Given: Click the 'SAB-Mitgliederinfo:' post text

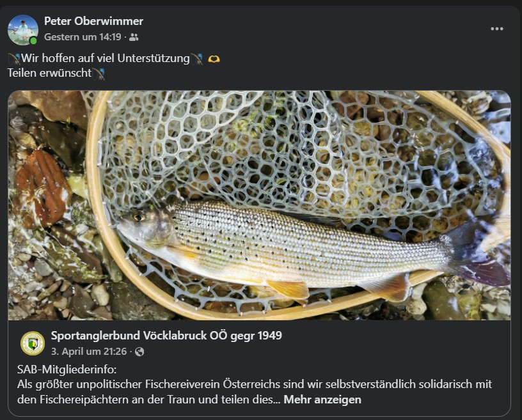Looking at the screenshot, I should [x=67, y=369].
